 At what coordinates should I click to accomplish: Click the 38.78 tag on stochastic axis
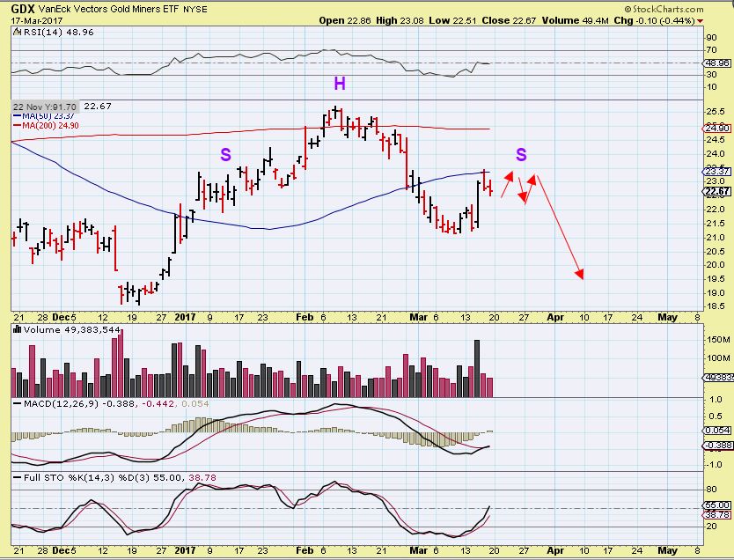[717, 514]
